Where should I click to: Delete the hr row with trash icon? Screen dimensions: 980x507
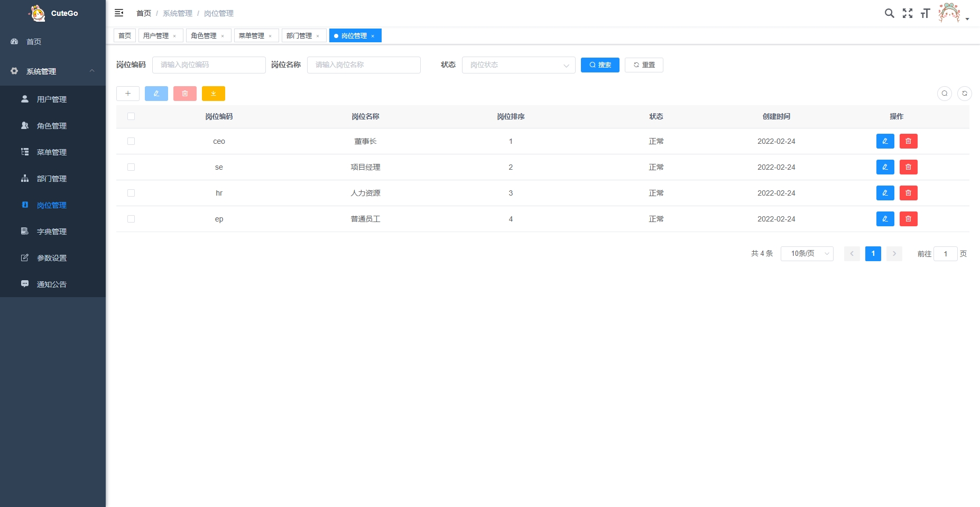909,193
